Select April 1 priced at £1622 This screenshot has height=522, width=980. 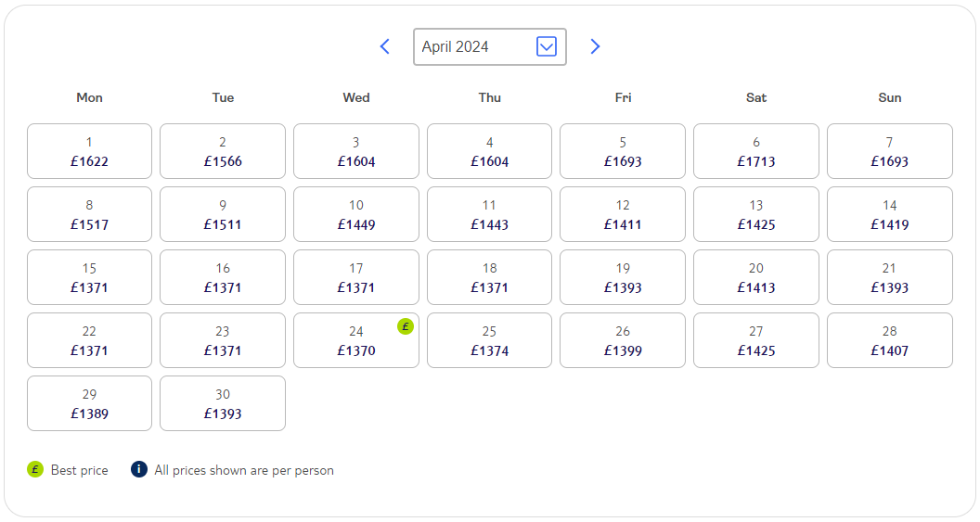click(x=89, y=151)
